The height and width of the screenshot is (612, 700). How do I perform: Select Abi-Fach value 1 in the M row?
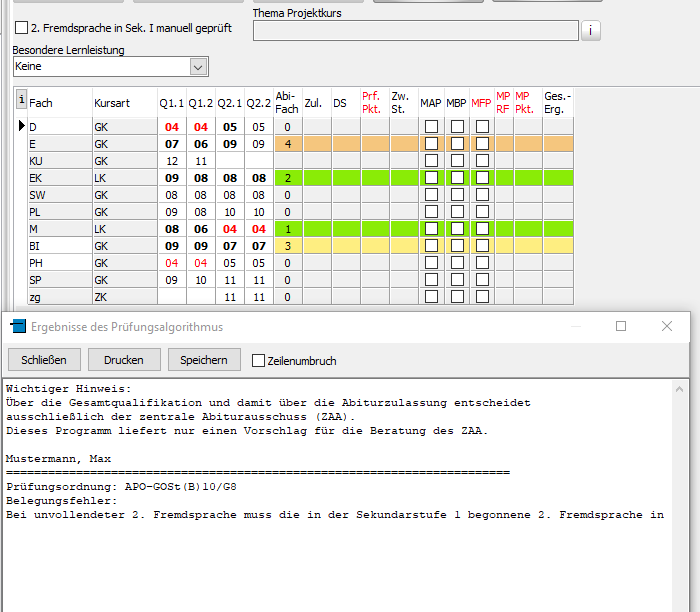(288, 229)
